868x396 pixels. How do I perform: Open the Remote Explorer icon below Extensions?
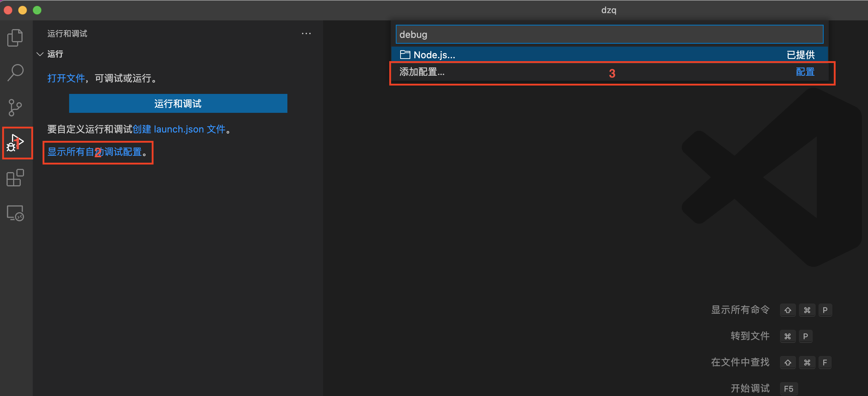(15, 213)
